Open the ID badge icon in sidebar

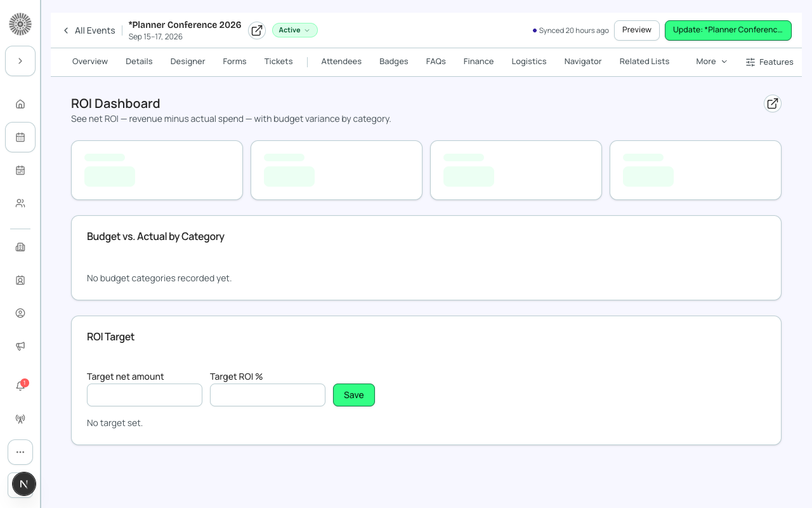pyautogui.click(x=20, y=280)
